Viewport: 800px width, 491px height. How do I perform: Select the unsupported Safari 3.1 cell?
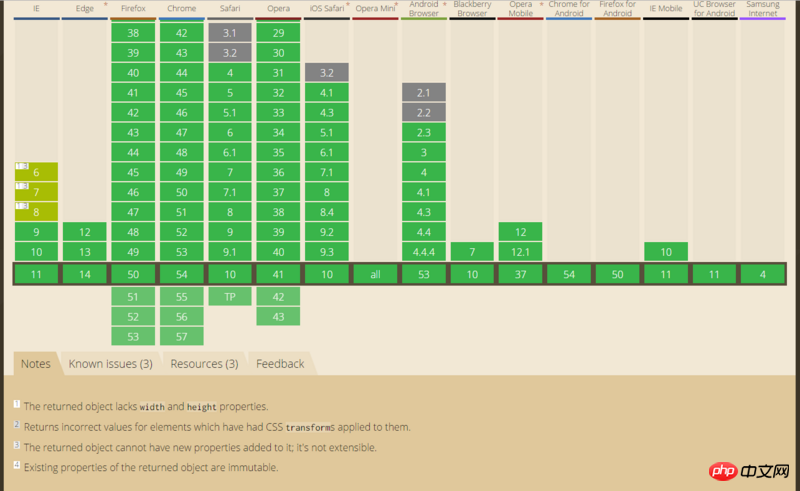[230, 33]
